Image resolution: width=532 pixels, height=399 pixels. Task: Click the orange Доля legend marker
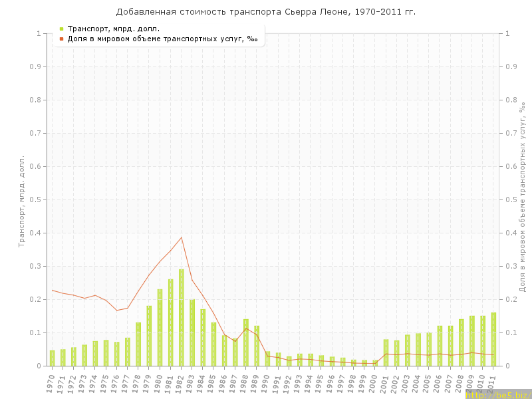pos(61,39)
